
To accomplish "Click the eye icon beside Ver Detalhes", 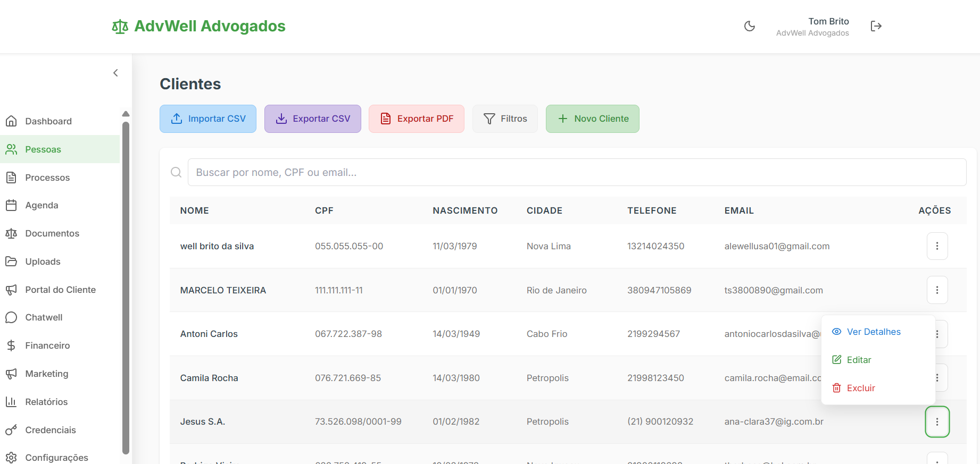I will 837,332.
